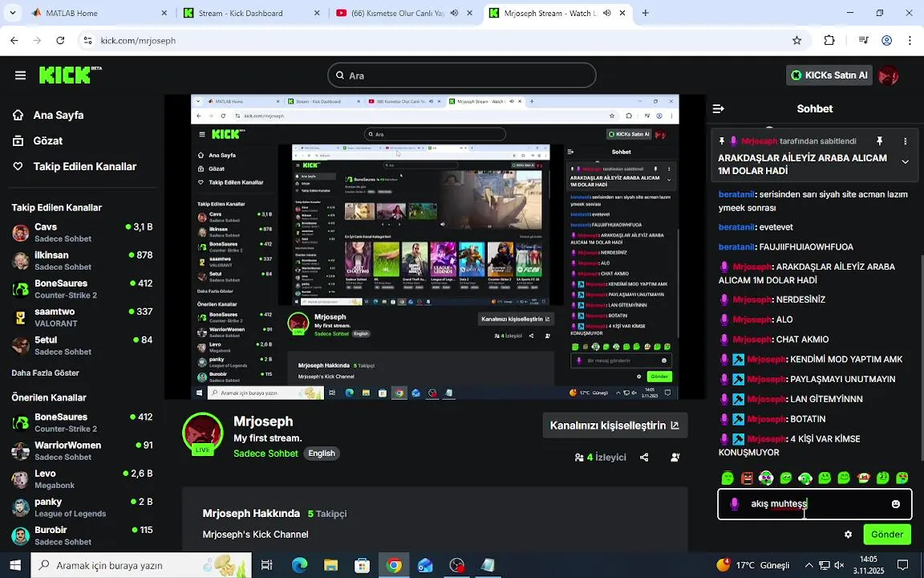This screenshot has height=578, width=924.
Task: View site information icon in address bar
Action: [x=87, y=40]
